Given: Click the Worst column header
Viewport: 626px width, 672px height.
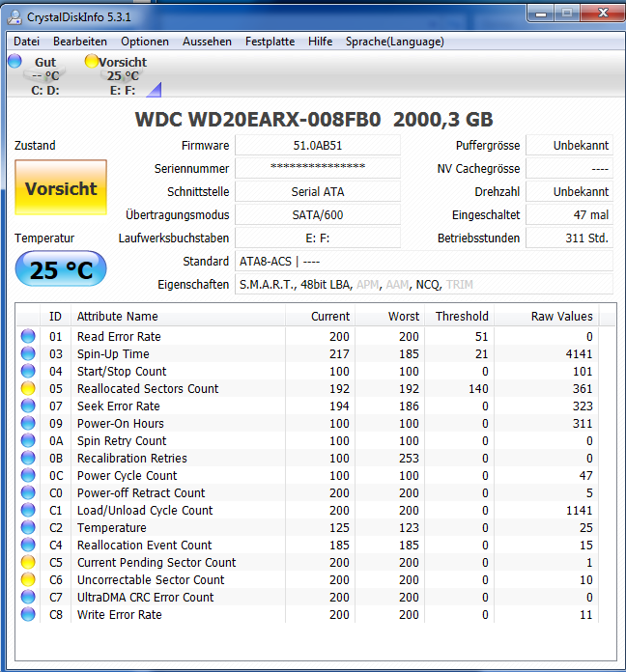Looking at the screenshot, I should pyautogui.click(x=389, y=317).
